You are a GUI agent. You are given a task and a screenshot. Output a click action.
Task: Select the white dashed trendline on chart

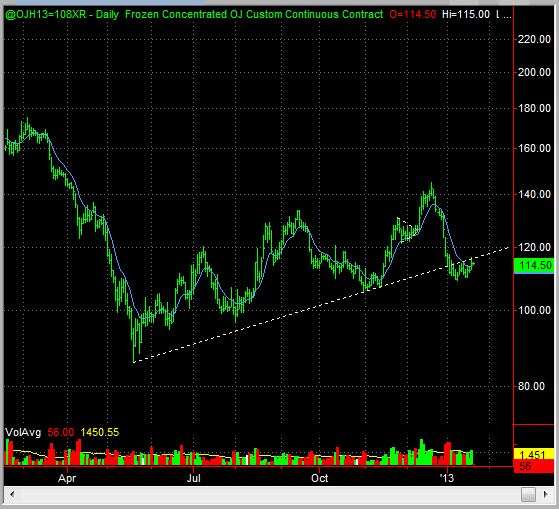click(321, 305)
